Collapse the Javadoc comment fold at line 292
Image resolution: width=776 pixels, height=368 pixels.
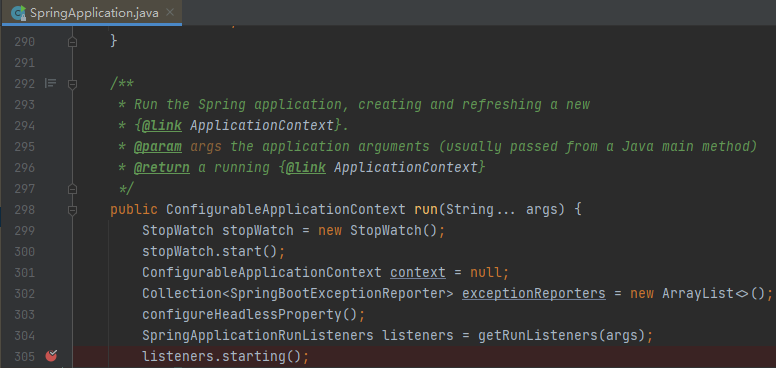pyautogui.click(x=72, y=84)
